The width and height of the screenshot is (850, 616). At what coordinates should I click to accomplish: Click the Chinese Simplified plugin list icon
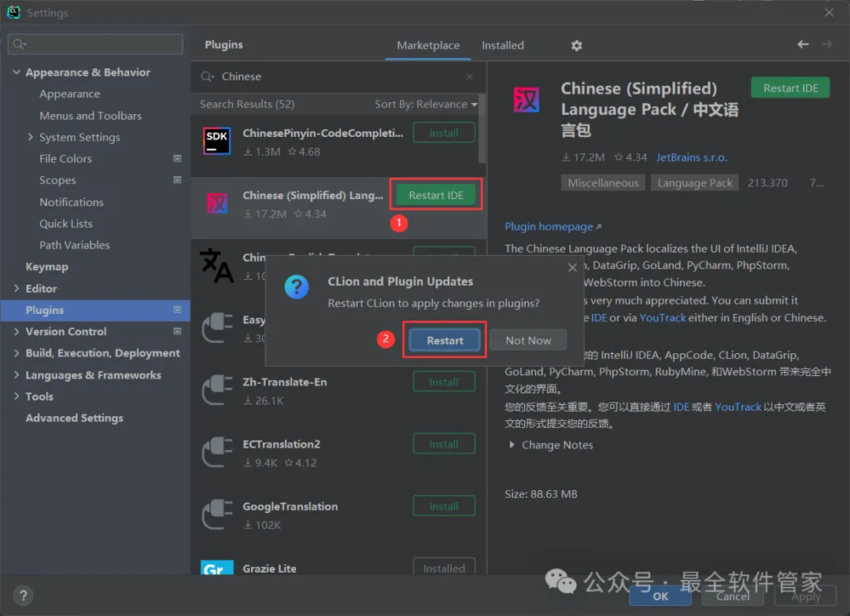click(217, 203)
